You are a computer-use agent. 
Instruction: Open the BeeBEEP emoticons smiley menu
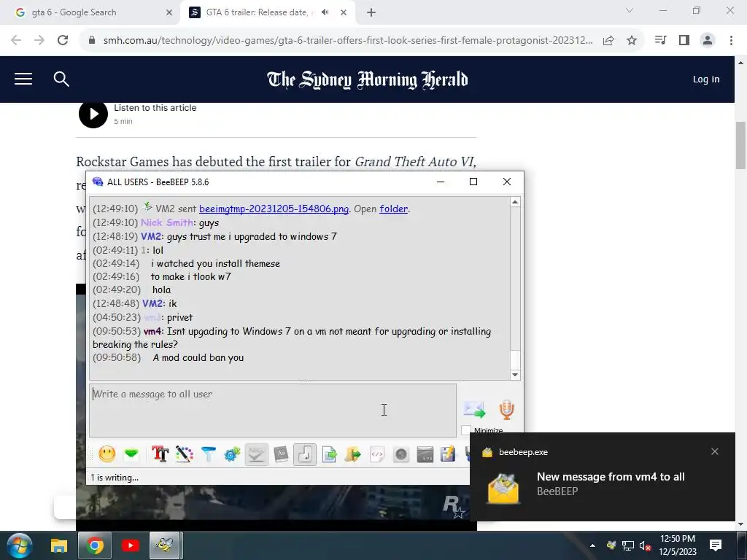click(x=107, y=454)
